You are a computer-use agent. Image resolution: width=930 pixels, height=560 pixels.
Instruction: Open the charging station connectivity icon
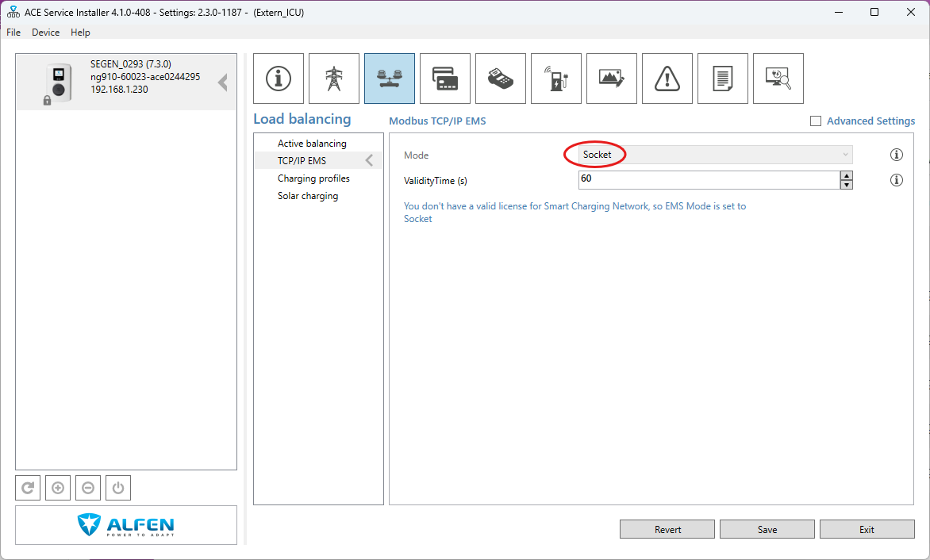click(556, 79)
